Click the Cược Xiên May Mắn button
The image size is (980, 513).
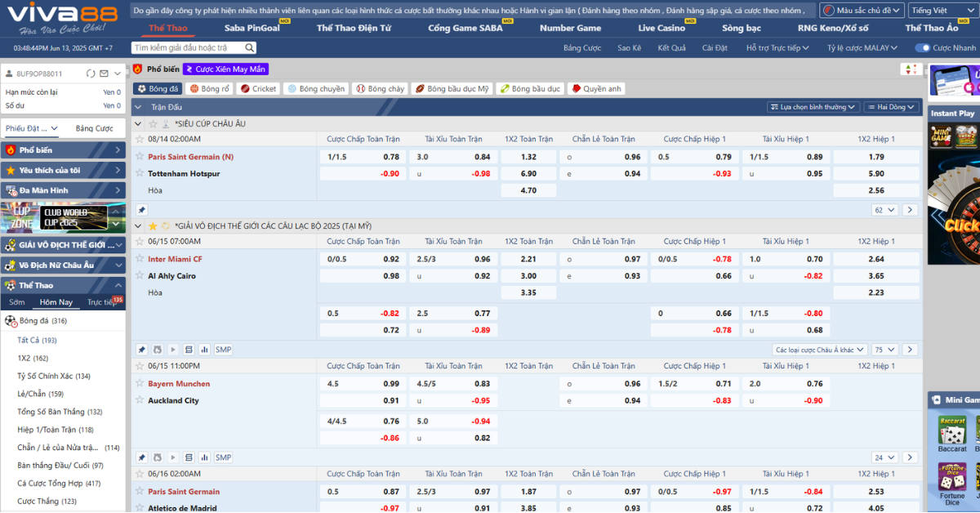pyautogui.click(x=225, y=69)
